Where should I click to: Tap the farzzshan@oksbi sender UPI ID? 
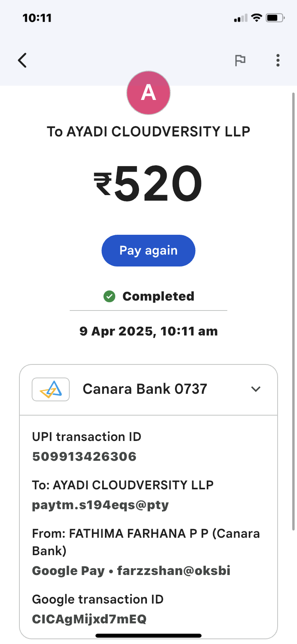(174, 571)
